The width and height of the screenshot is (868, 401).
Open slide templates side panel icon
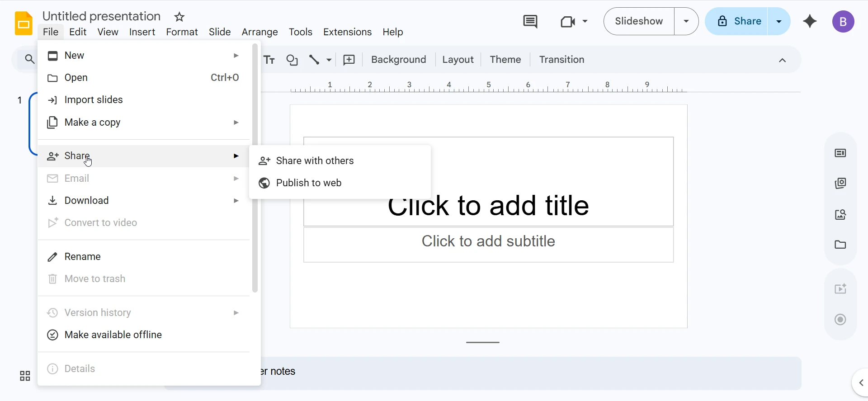point(840,183)
